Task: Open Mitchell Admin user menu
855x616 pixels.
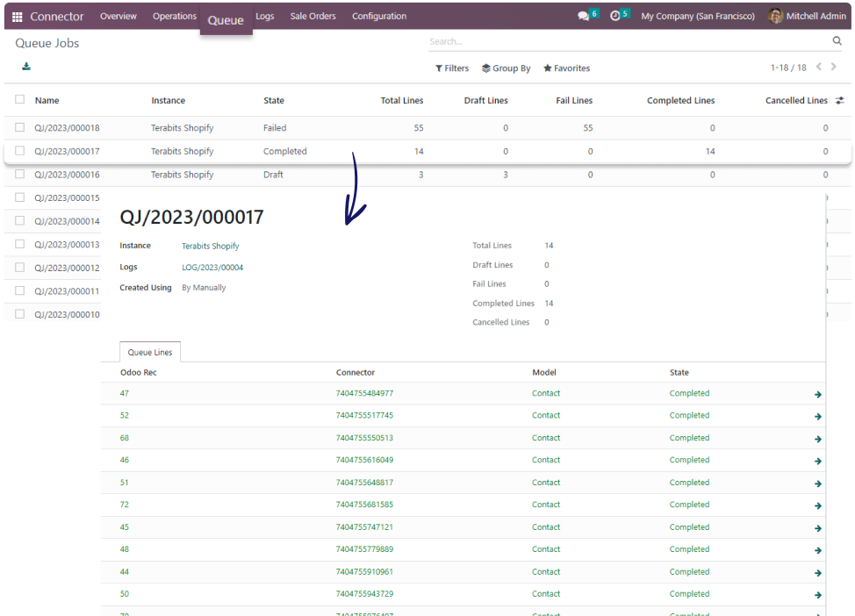Action: (807, 17)
